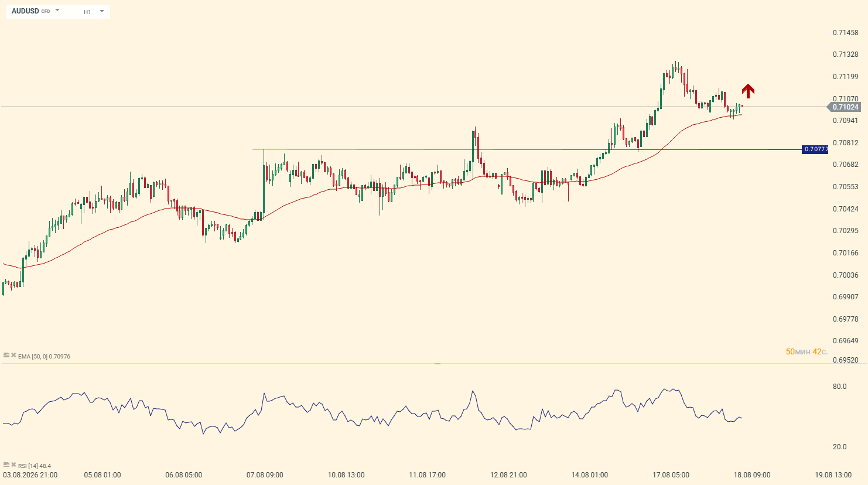Click price axis value 0.70424
The image size is (868, 485).
(x=846, y=209)
